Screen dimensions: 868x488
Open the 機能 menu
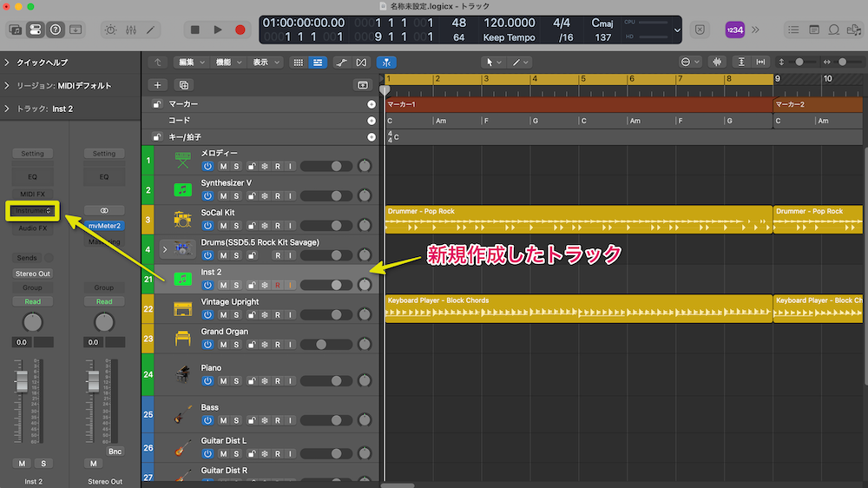pyautogui.click(x=228, y=62)
